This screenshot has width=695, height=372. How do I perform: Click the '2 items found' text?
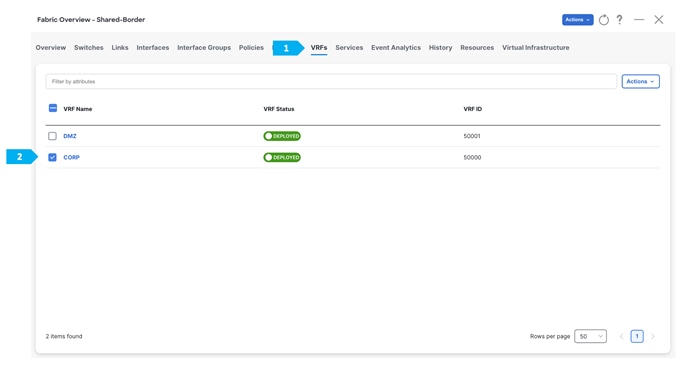coord(64,336)
